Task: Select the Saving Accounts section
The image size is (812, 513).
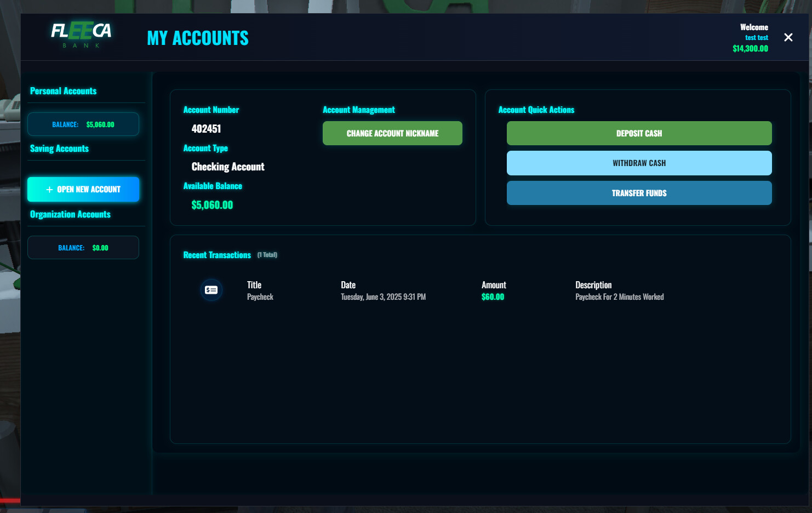Action: (59, 149)
